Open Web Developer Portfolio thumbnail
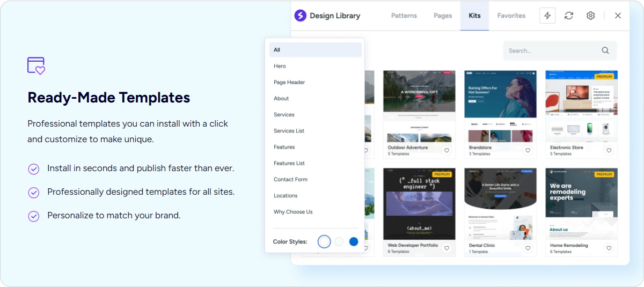Image resolution: width=644 pixels, height=287 pixels. [419, 204]
